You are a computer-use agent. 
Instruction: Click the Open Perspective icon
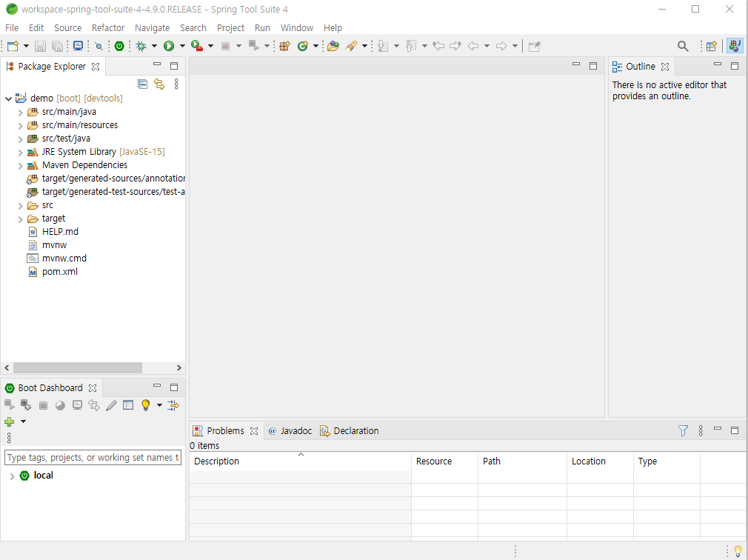click(x=712, y=46)
